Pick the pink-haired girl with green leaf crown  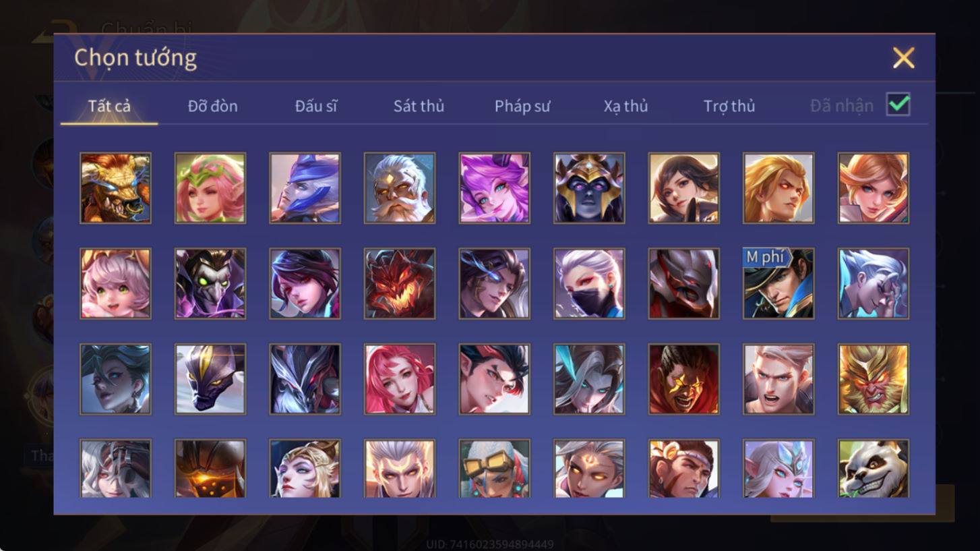tap(210, 187)
